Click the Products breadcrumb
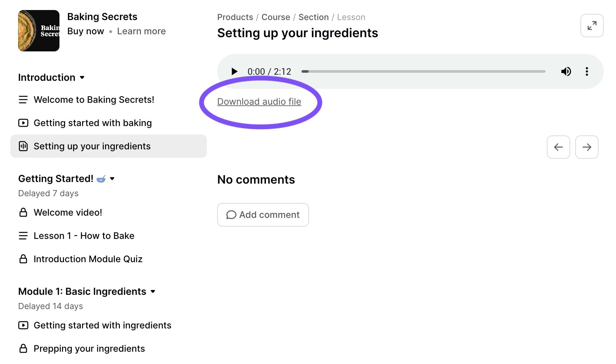The image size is (616, 364). tap(235, 17)
